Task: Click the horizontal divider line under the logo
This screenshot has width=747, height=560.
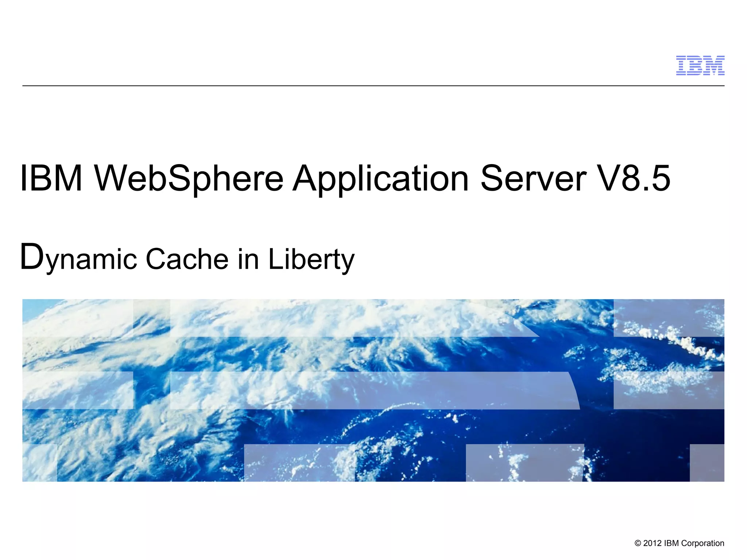Action: point(373,86)
